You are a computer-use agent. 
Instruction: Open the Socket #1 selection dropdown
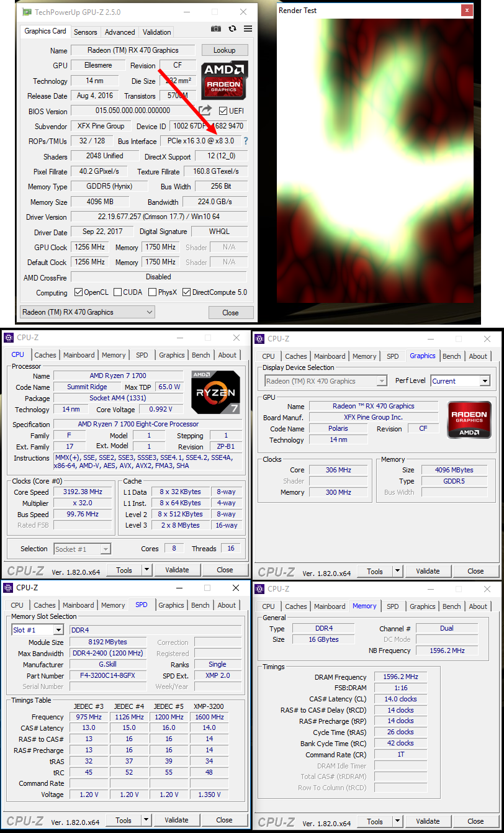coord(82,549)
